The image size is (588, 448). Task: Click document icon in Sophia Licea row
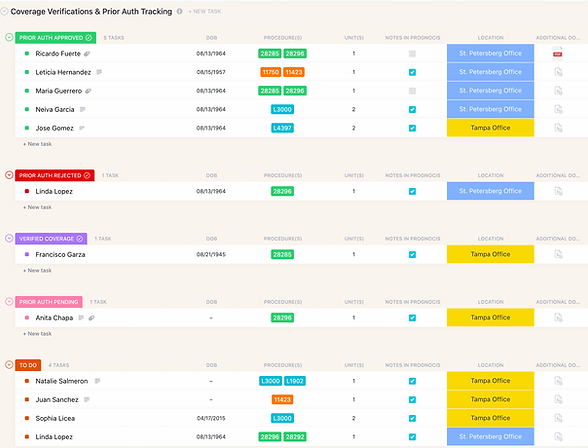pos(558,418)
